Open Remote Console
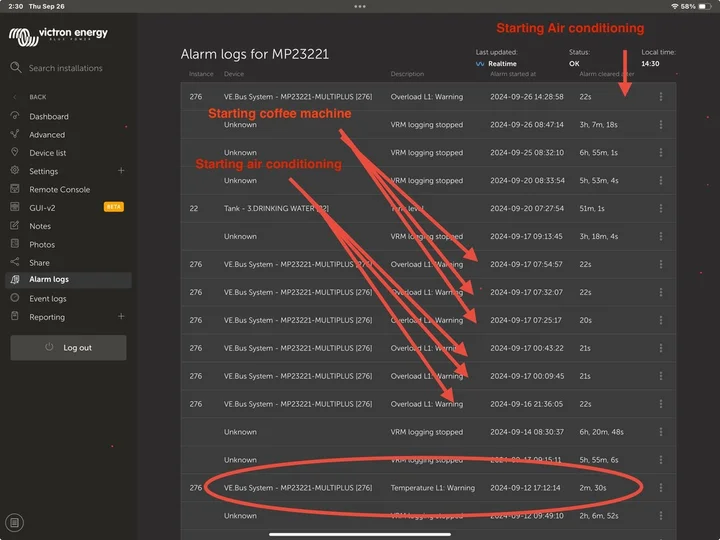 60,189
